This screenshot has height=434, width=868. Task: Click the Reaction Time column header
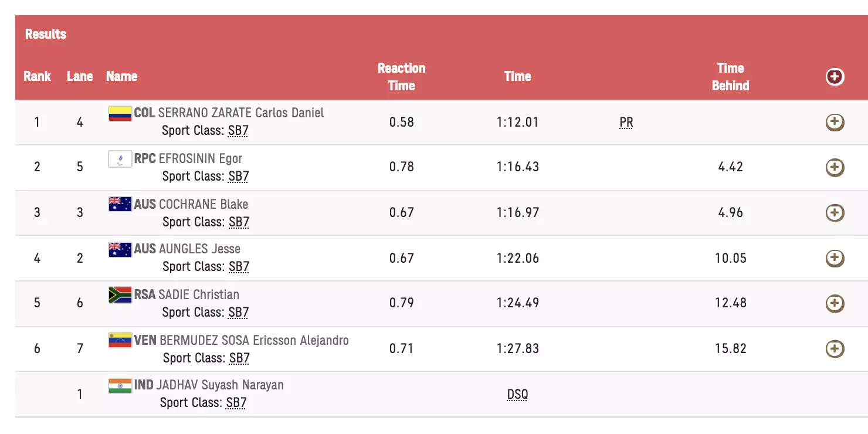(x=401, y=77)
